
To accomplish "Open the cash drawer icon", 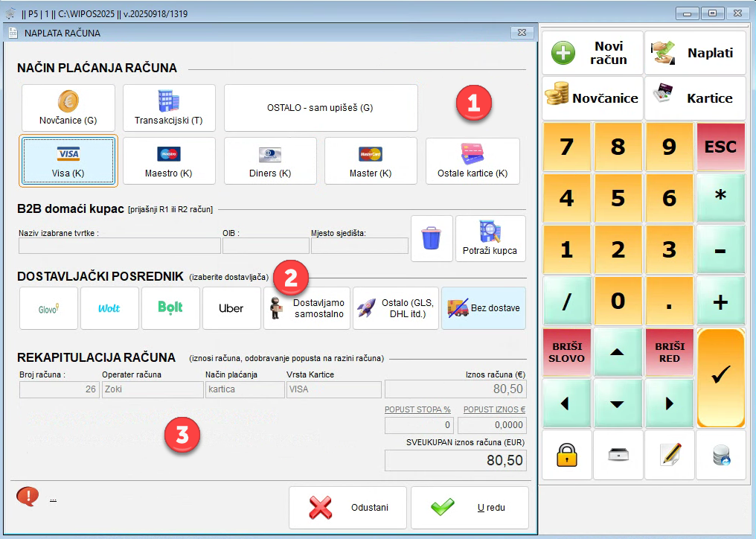I will point(618,455).
